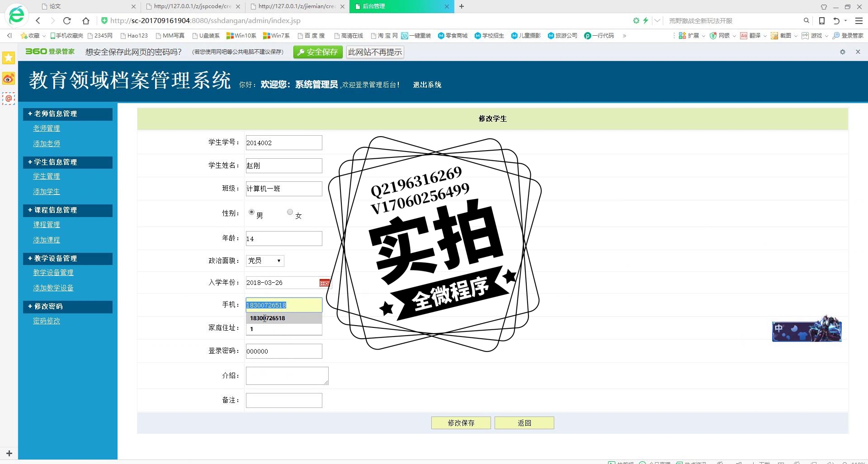
Task: Focus the 年龄 input field
Action: click(x=284, y=239)
